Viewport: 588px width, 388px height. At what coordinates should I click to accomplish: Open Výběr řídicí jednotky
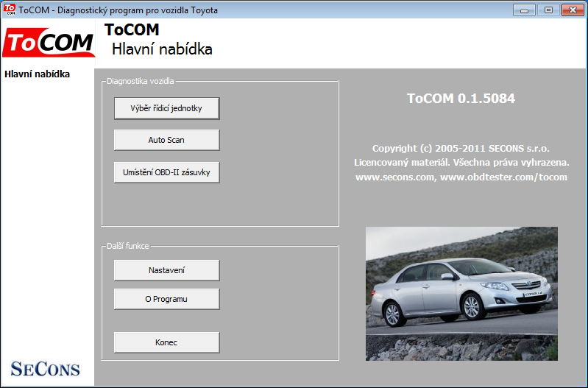pos(166,108)
